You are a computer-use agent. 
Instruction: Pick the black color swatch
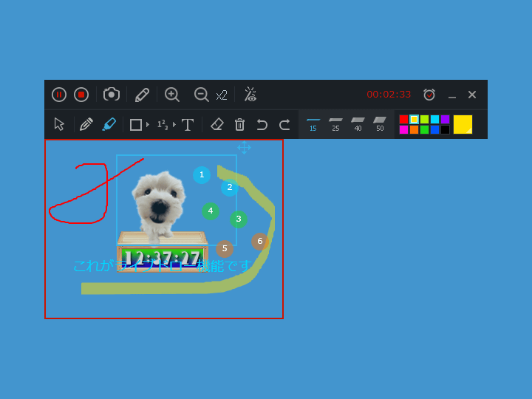445,129
